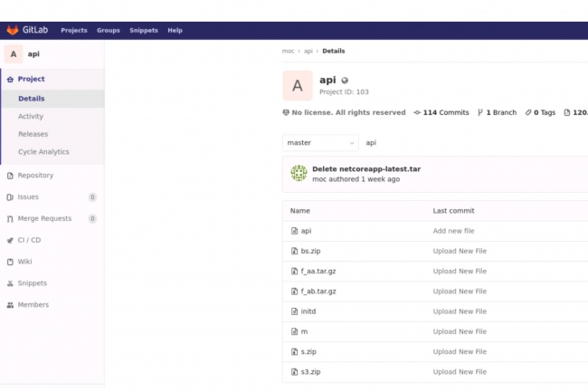The height and width of the screenshot is (392, 588).
Task: Open the 114 Commits link
Action: click(x=441, y=112)
